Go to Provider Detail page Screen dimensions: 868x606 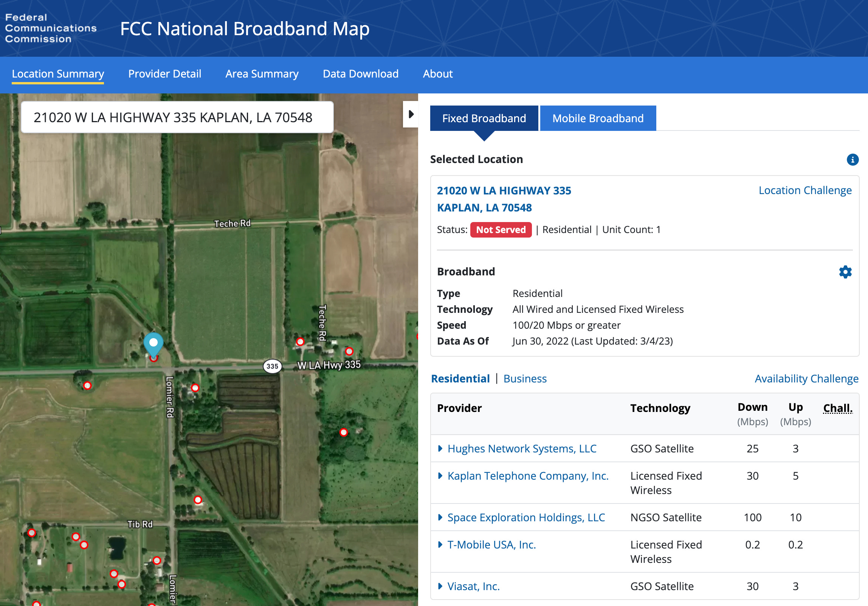[x=165, y=74]
